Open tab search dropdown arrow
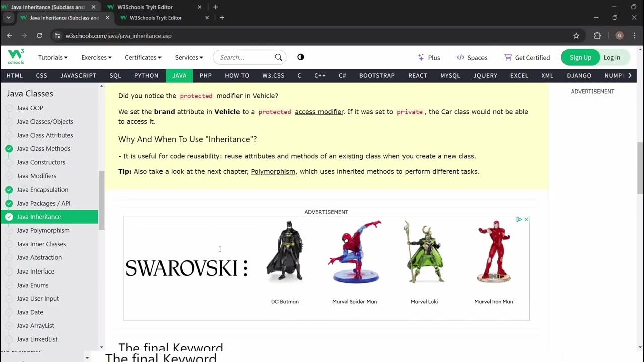The height and width of the screenshot is (362, 644). click(x=9, y=18)
